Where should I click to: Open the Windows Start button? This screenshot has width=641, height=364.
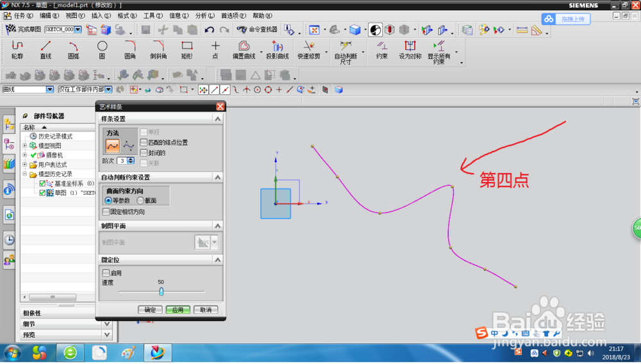pyautogui.click(x=12, y=353)
